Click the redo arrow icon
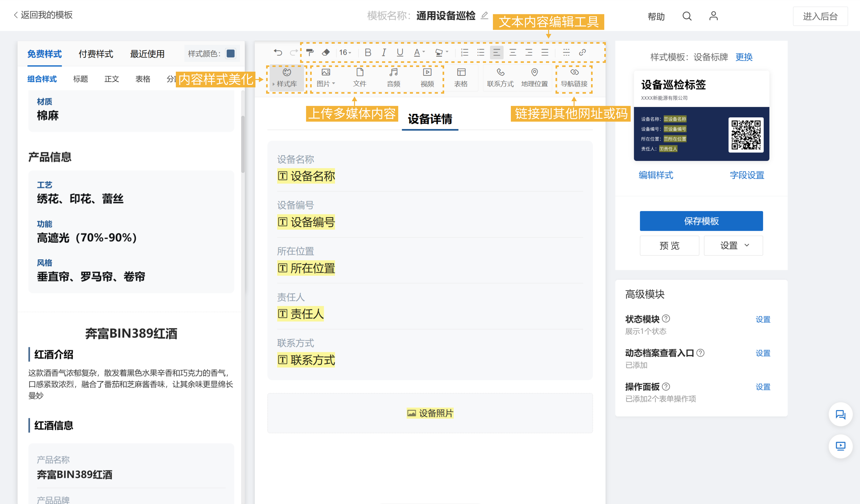This screenshot has width=860, height=504. [x=293, y=52]
